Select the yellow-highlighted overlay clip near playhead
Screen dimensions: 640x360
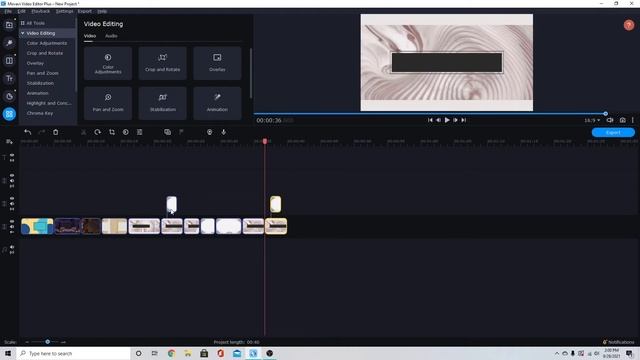pyautogui.click(x=276, y=204)
